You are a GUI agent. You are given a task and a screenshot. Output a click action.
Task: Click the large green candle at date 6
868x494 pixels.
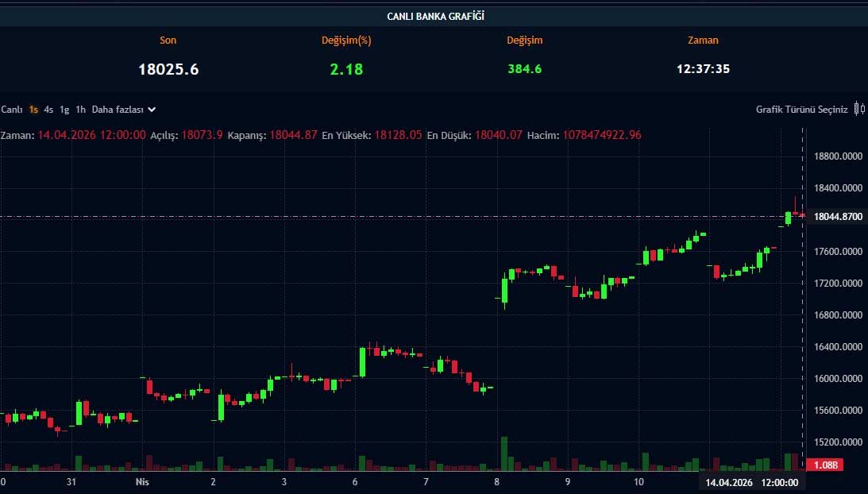click(362, 361)
